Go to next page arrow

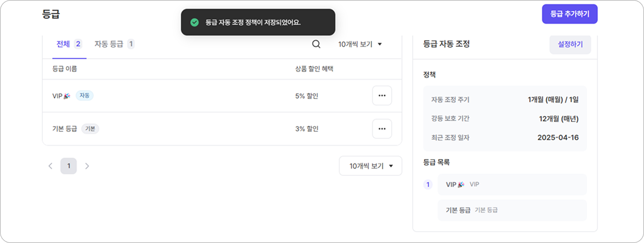87,166
